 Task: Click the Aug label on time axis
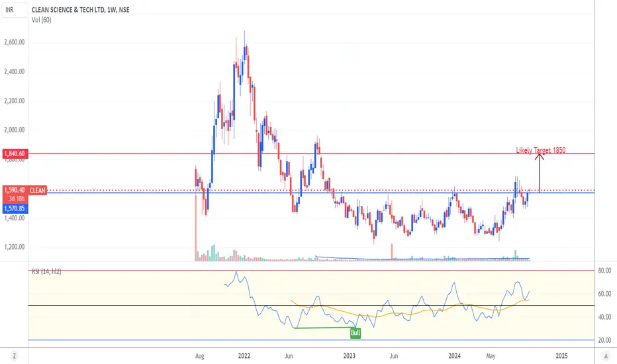coord(200,356)
